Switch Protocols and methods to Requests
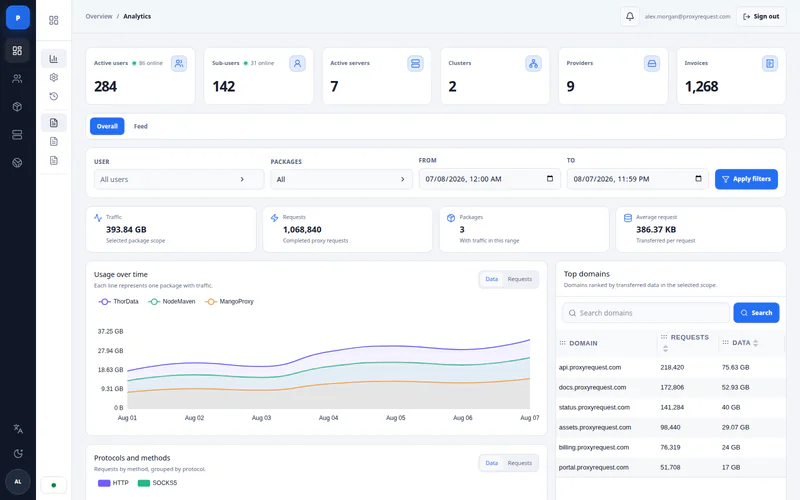This screenshot has height=500, width=800. click(519, 463)
